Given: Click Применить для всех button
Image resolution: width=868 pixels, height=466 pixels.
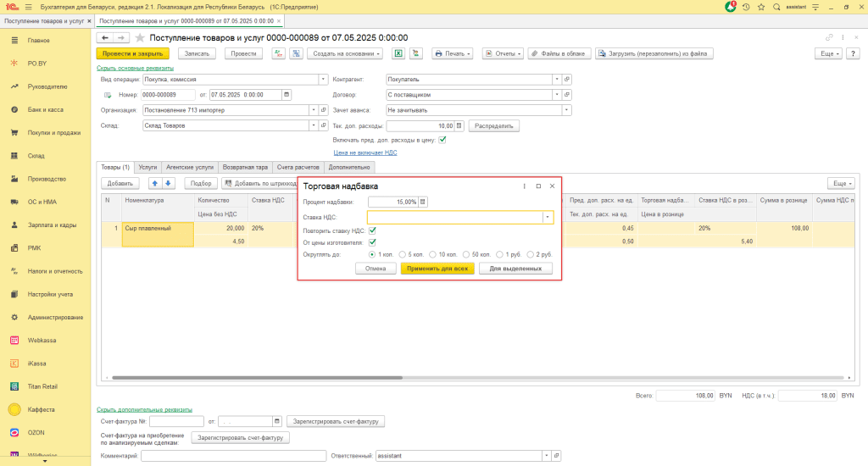Looking at the screenshot, I should pyautogui.click(x=437, y=269).
